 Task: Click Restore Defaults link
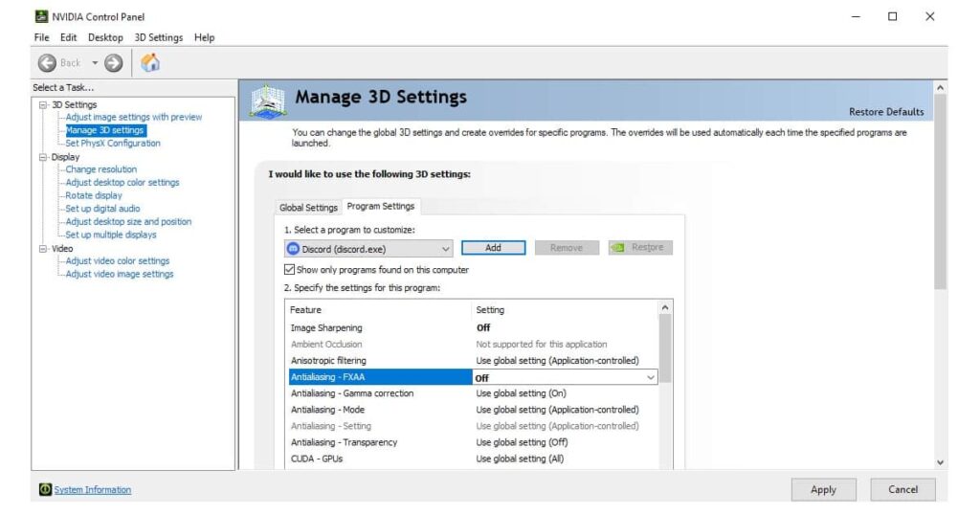tap(886, 112)
